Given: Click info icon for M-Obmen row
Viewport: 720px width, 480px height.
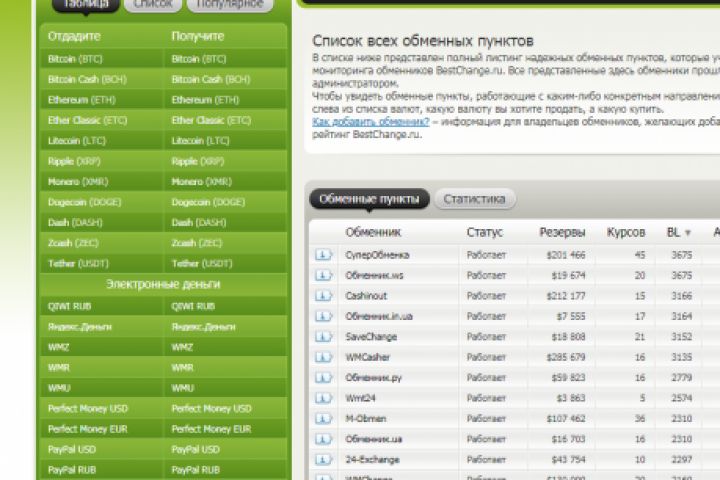Looking at the screenshot, I should 323,418.
